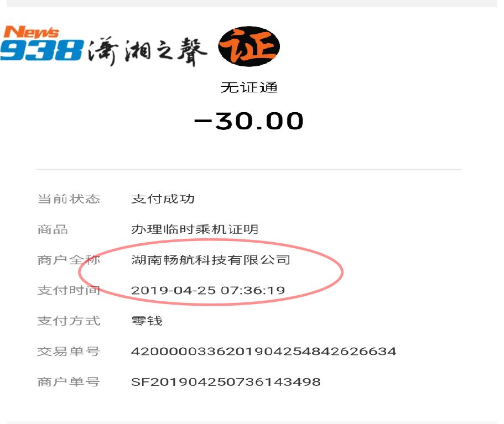Select the 支付方式 label
The width and height of the screenshot is (504, 424).
click(69, 321)
